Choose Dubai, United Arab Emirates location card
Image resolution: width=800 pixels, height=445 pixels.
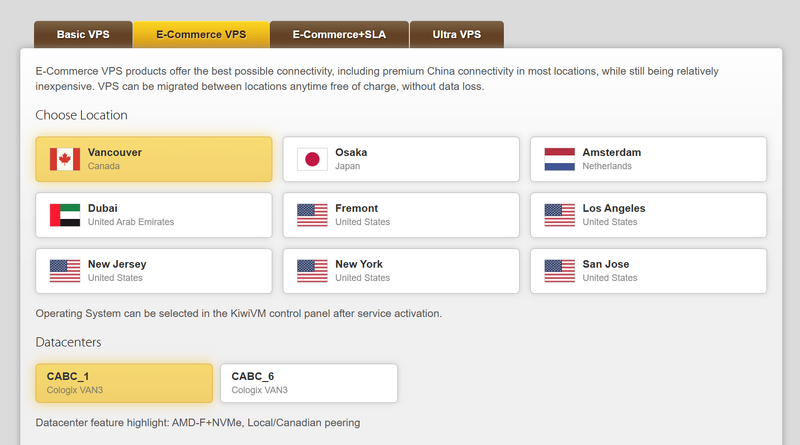[x=154, y=215]
